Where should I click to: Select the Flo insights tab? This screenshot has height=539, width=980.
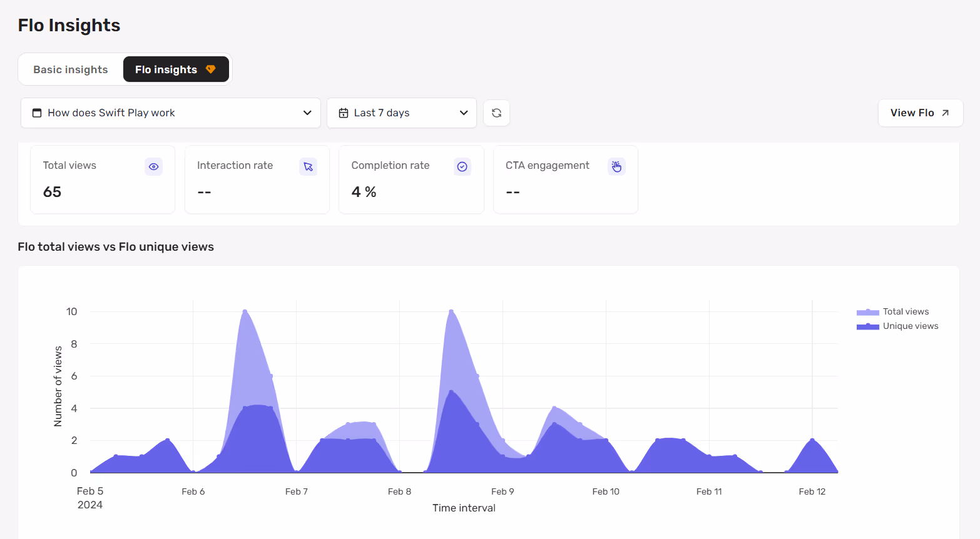click(176, 69)
